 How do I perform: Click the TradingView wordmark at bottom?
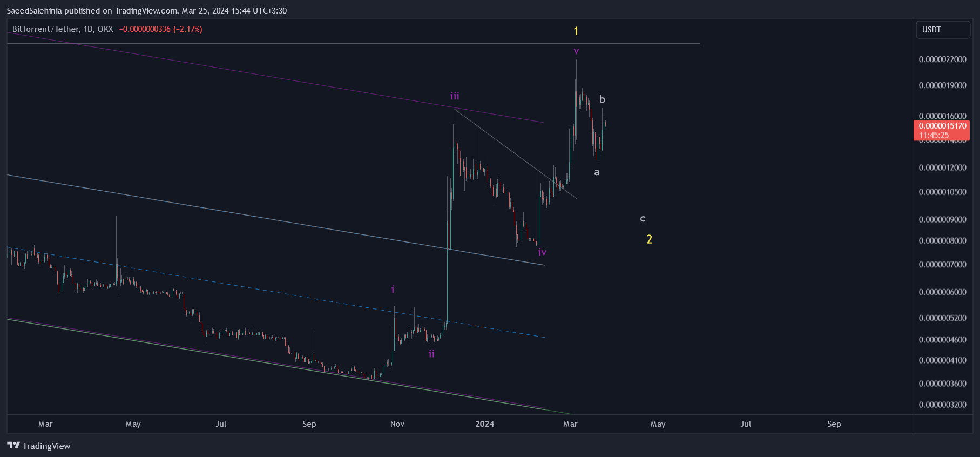pyautogui.click(x=46, y=446)
